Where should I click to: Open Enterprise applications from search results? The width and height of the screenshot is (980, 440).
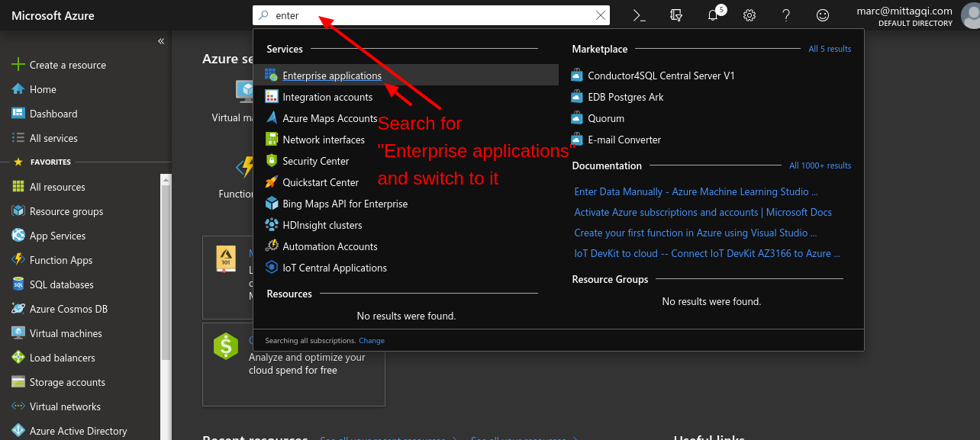[332, 75]
